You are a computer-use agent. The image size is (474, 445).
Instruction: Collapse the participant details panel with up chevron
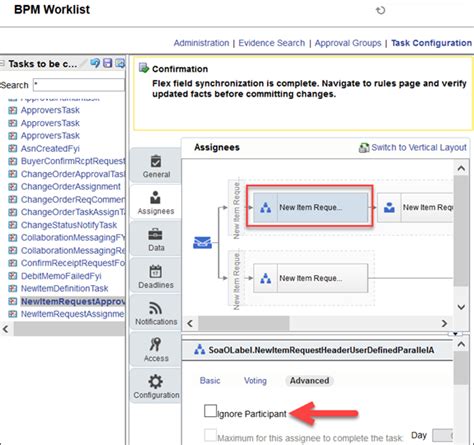pyautogui.click(x=461, y=344)
